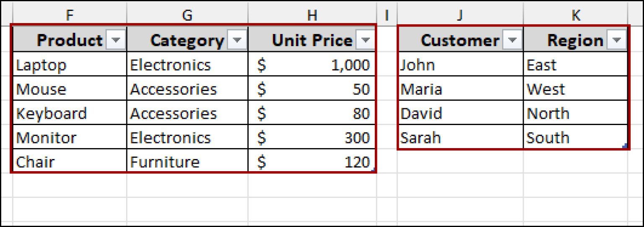Click the Keyboard cell
644x227 pixels.
pyautogui.click(x=70, y=113)
